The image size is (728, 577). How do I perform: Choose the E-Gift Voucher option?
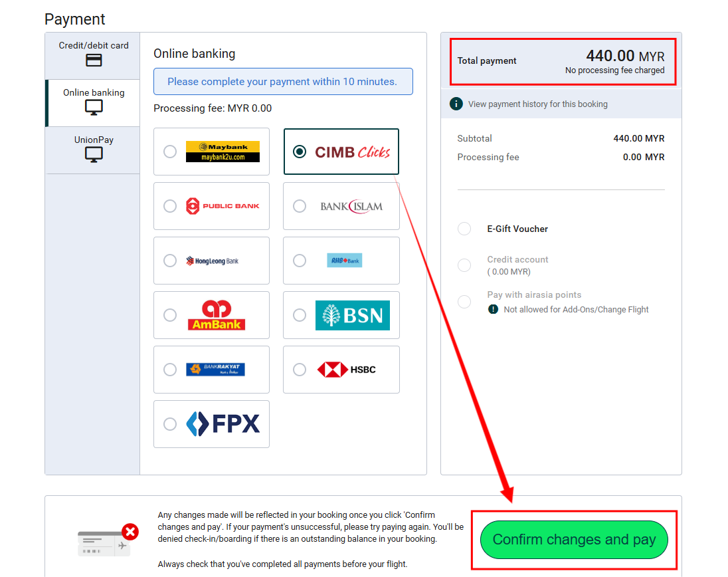(464, 229)
